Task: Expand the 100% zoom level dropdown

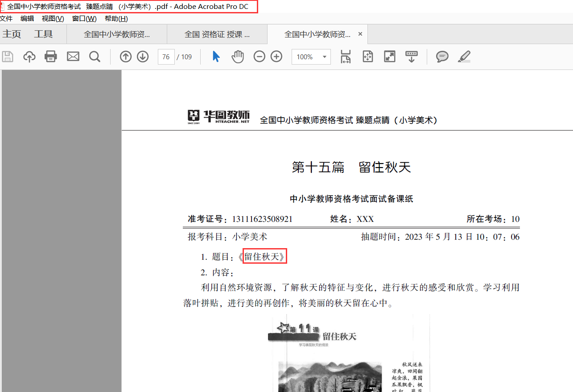Action: click(x=324, y=57)
